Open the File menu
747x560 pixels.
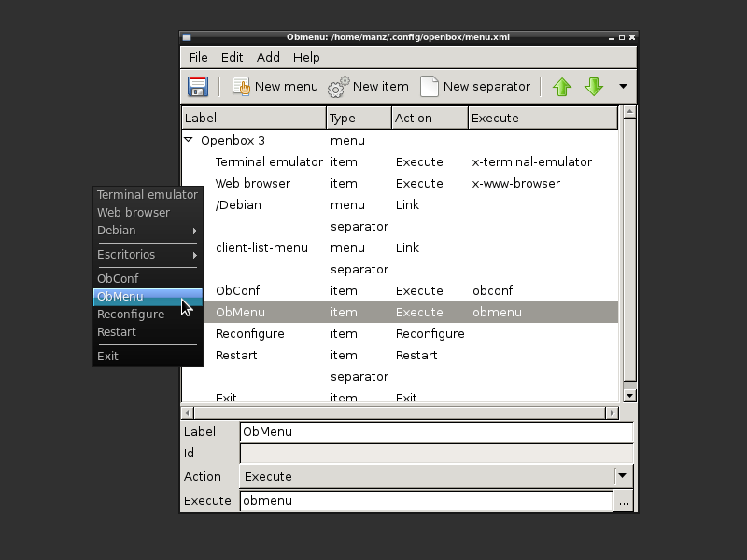click(x=198, y=58)
